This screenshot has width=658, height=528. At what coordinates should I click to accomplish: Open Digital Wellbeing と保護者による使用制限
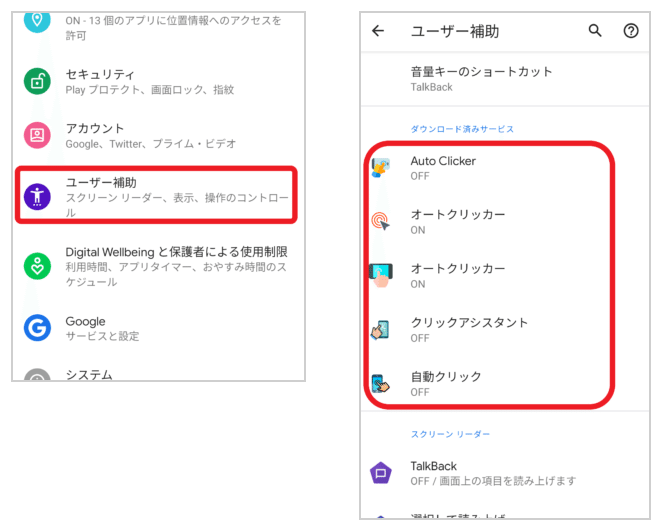coord(158,266)
